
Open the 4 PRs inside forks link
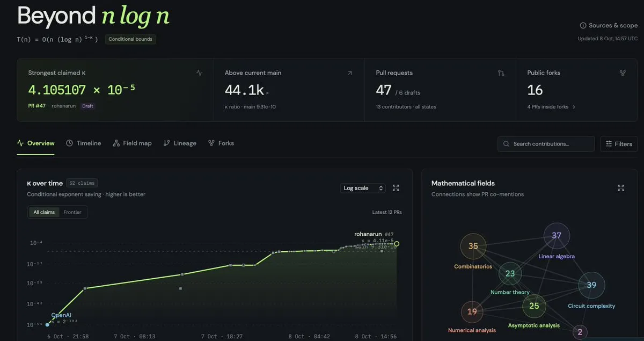(x=551, y=107)
